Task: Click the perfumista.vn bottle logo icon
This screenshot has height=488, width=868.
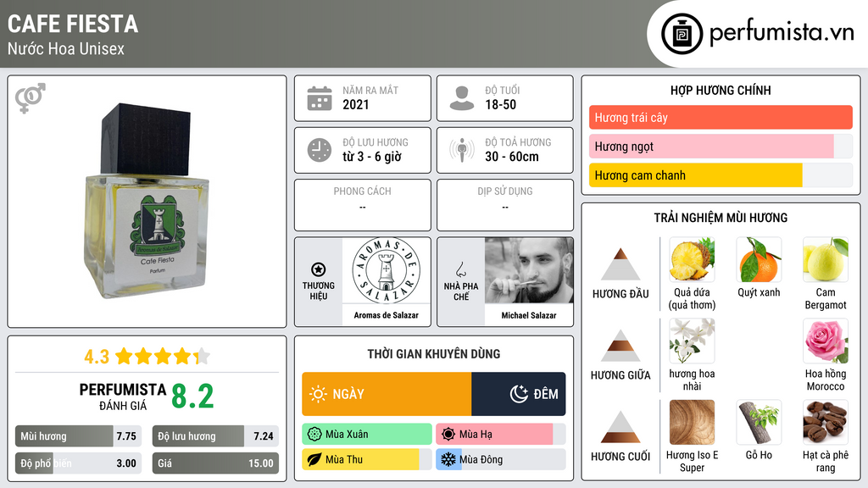Action: coord(682,34)
